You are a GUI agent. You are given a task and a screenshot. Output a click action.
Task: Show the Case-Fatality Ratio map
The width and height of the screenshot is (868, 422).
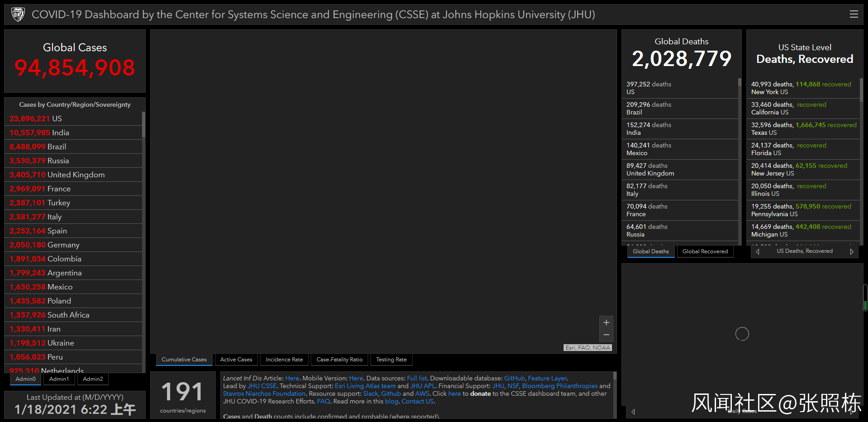click(x=339, y=360)
